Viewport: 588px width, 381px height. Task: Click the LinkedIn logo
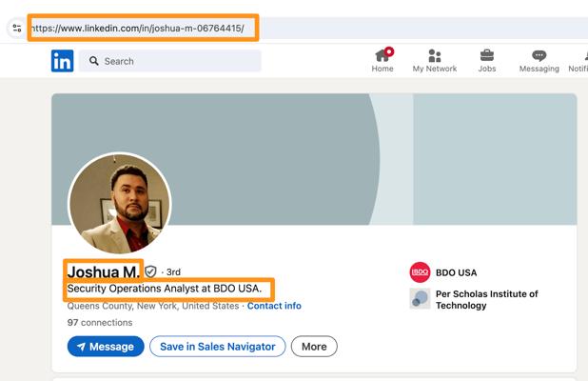[62, 61]
